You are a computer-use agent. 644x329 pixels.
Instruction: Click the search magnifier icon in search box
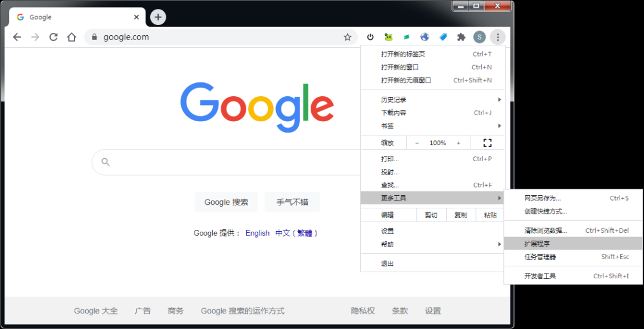click(x=106, y=162)
